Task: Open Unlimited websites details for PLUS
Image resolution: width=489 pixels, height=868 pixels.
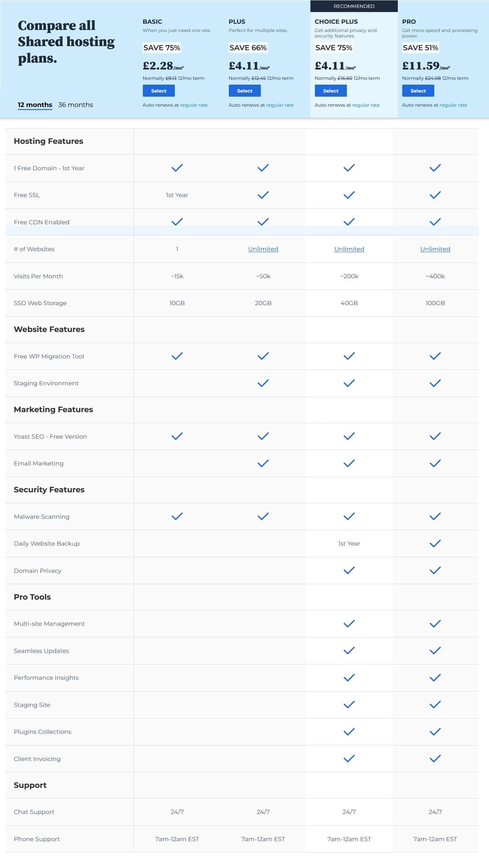Action: (263, 249)
